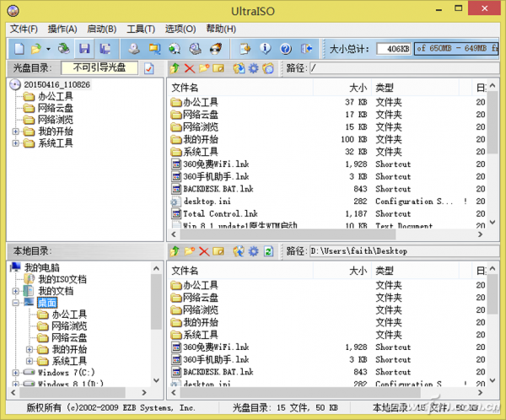Click the Make CD image toolbar icon
The height and width of the screenshot is (420, 506).
point(134,49)
